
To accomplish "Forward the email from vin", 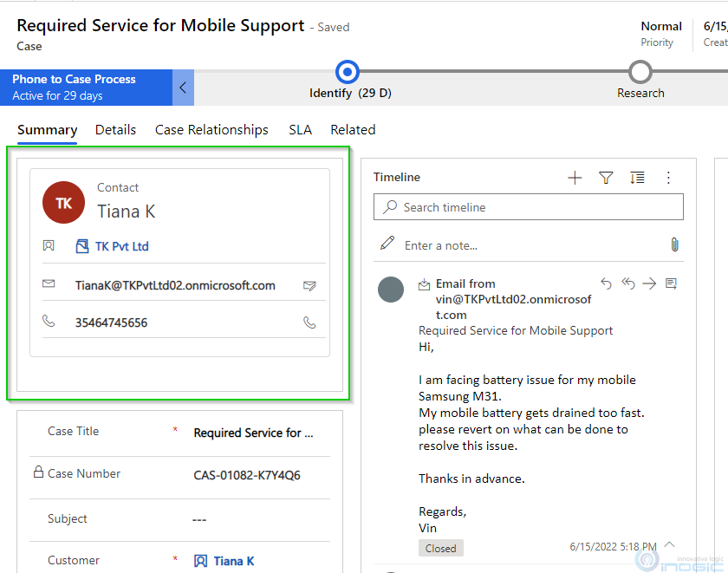I will [649, 283].
